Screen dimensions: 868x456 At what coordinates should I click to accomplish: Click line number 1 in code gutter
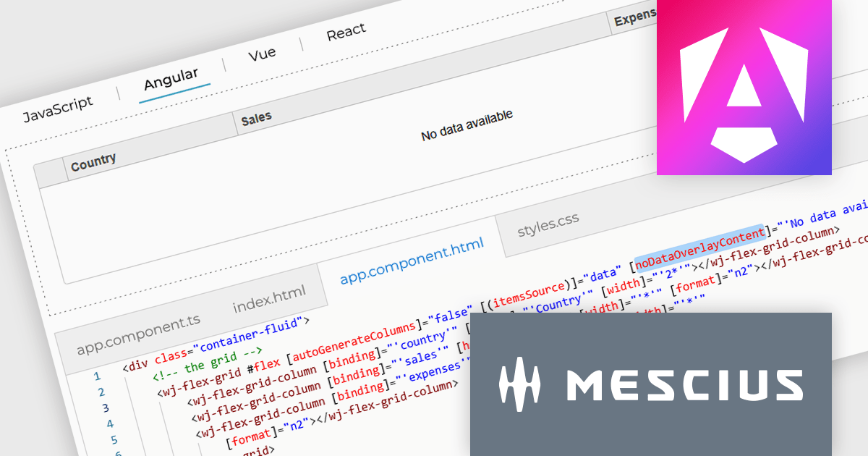pos(98,376)
